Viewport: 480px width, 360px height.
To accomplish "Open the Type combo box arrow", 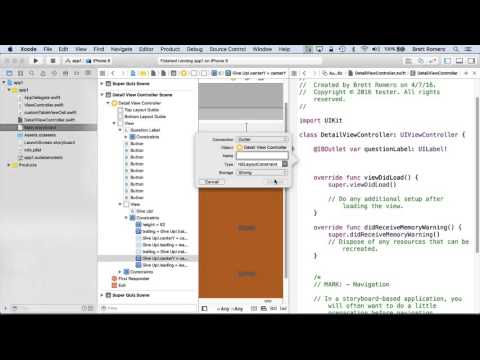I will click(x=285, y=164).
